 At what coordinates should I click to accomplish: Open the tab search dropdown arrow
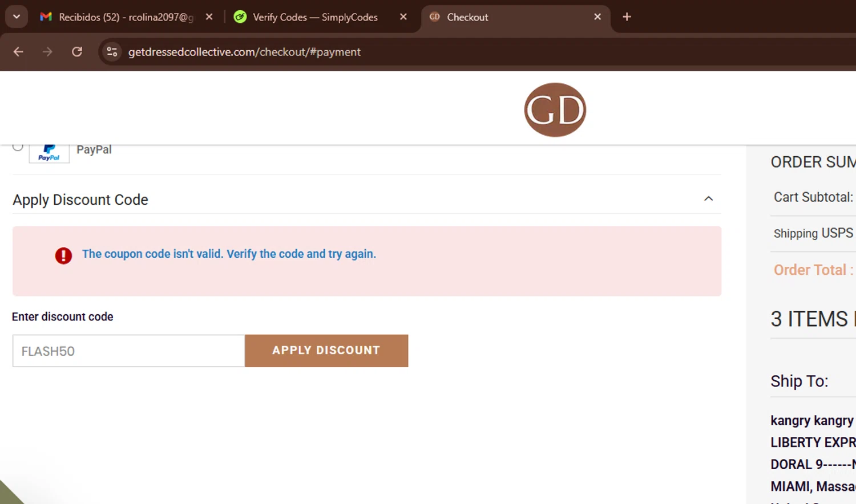pos(17,17)
